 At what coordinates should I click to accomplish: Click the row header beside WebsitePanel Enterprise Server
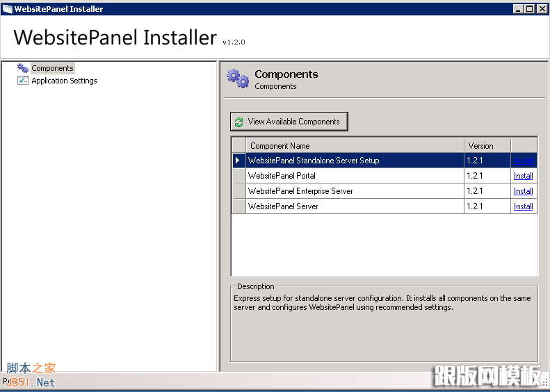coord(239,191)
